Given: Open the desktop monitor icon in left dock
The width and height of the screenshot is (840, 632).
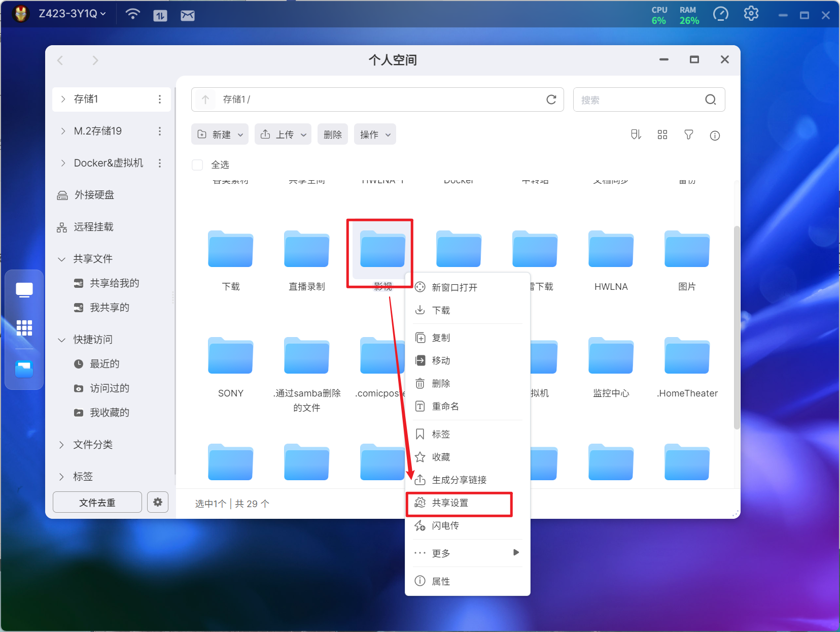Looking at the screenshot, I should click(24, 290).
